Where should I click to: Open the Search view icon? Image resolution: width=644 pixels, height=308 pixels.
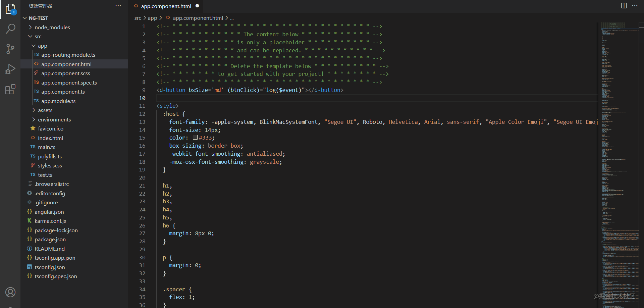click(10, 29)
